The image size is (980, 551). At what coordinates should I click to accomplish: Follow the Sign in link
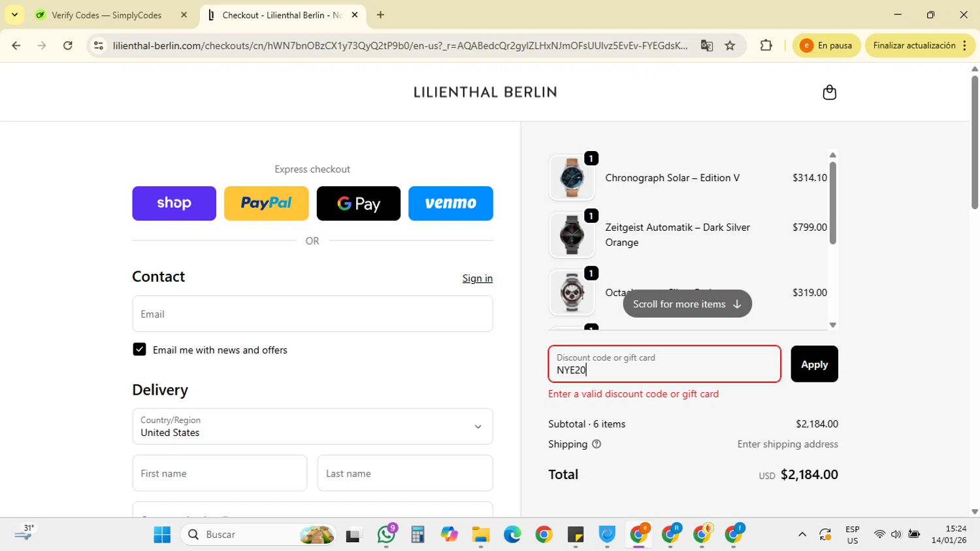coord(478,278)
